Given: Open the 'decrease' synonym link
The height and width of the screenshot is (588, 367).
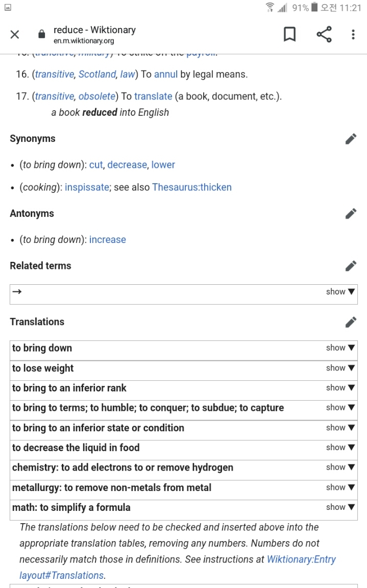Looking at the screenshot, I should (x=127, y=165).
